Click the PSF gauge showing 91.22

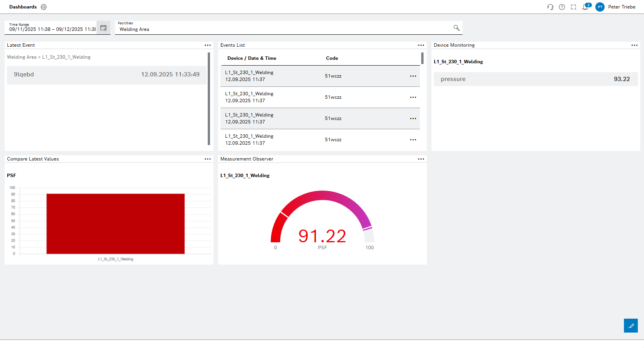pyautogui.click(x=322, y=235)
